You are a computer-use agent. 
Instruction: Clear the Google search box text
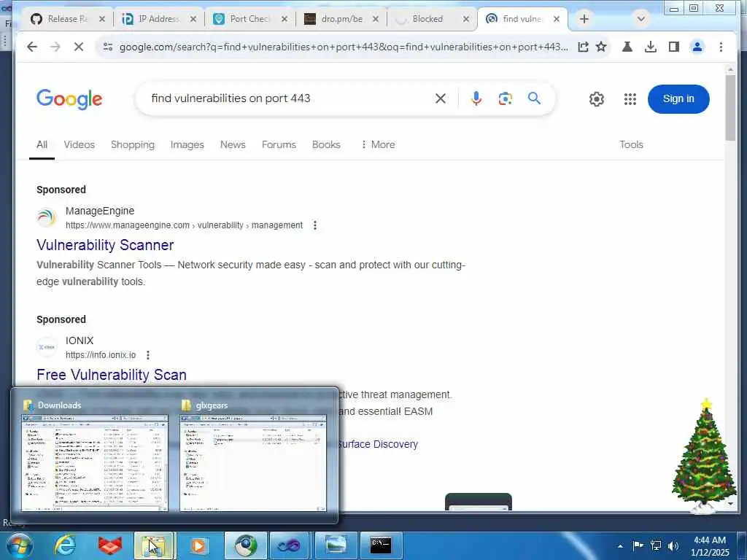[x=441, y=98]
